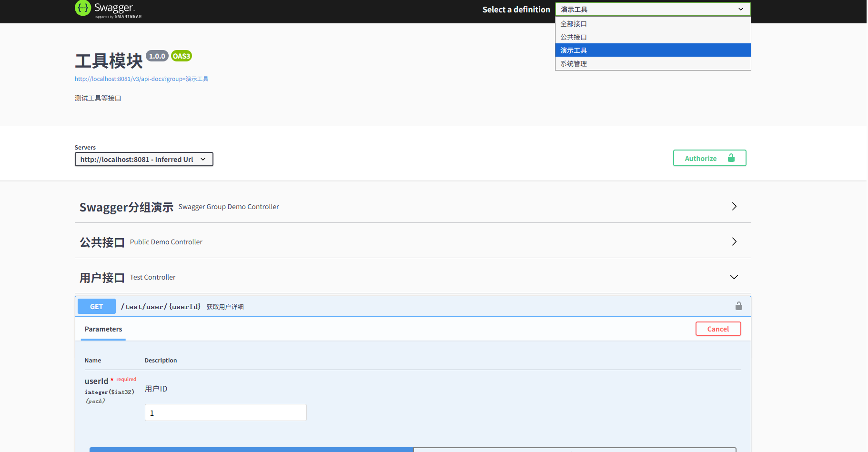The width and height of the screenshot is (868, 452).
Task: Collapse the 用户接口 Test Controller chevron
Action: point(734,277)
